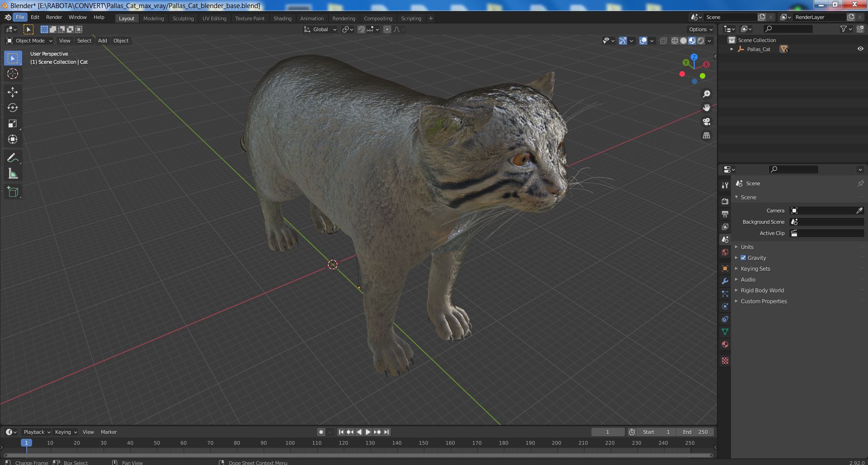The width and height of the screenshot is (868, 465).
Task: Toggle the camera view icon
Action: point(707,122)
